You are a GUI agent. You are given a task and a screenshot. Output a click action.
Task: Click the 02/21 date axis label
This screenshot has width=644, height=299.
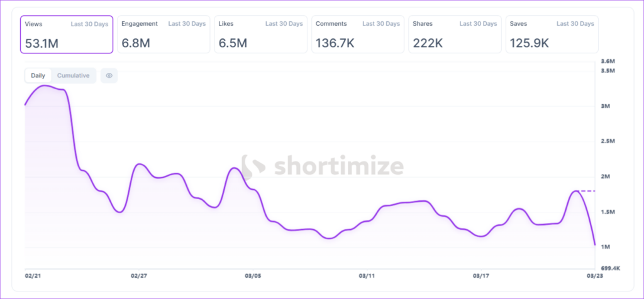point(33,276)
